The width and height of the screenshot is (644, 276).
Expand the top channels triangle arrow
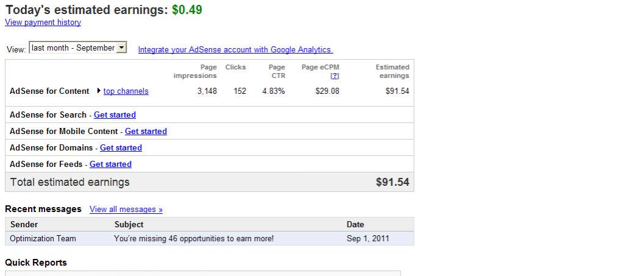point(99,91)
